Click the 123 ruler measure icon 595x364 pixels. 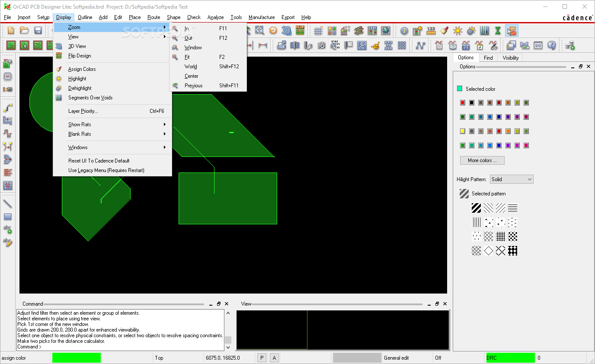431,31
